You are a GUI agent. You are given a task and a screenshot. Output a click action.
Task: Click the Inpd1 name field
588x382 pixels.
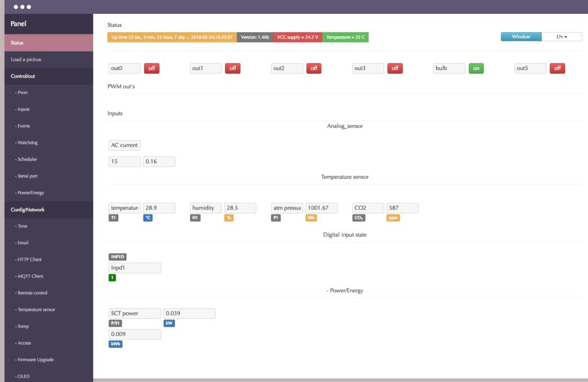click(x=134, y=268)
